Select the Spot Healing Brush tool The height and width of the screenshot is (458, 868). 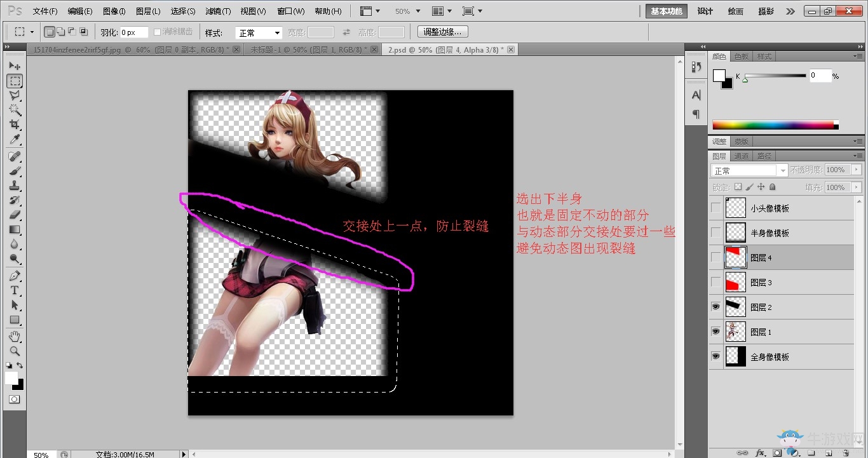[x=15, y=156]
